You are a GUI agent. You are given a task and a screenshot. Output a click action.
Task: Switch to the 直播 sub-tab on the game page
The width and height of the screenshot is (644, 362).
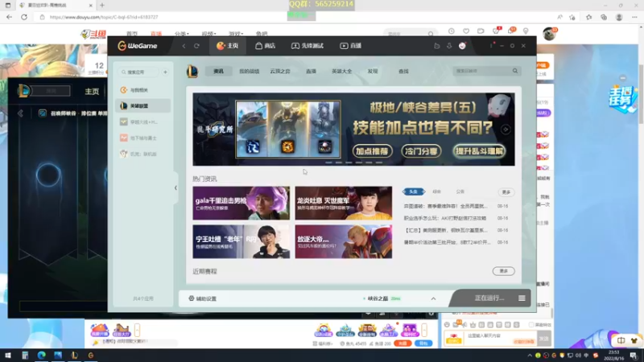tap(311, 72)
